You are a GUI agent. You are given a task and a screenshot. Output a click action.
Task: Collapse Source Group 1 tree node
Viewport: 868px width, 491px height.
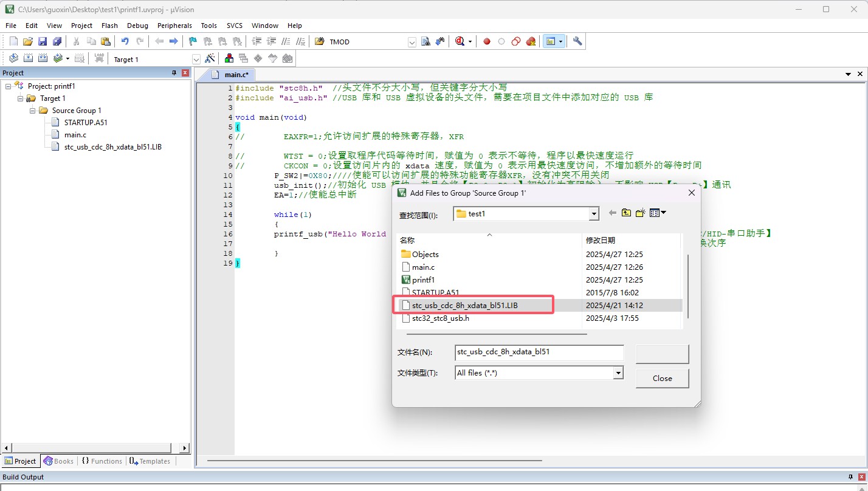33,111
